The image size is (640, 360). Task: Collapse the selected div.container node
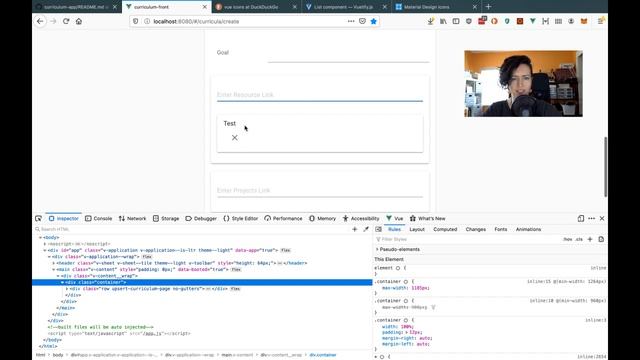[62, 282]
